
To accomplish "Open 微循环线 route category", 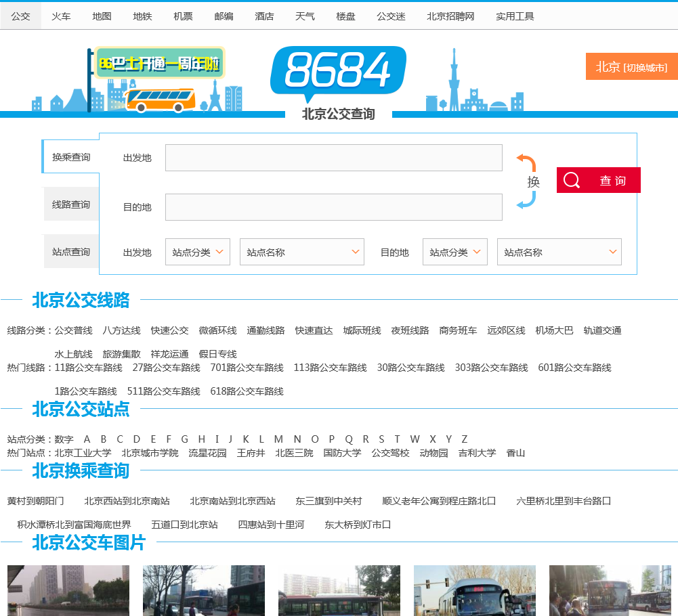I will [217, 331].
